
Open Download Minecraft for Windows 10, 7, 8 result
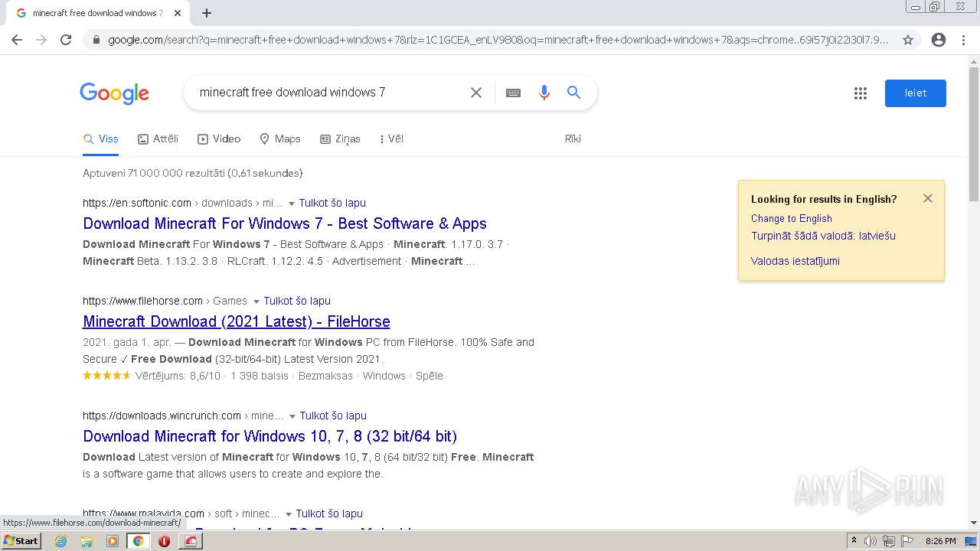tap(269, 436)
